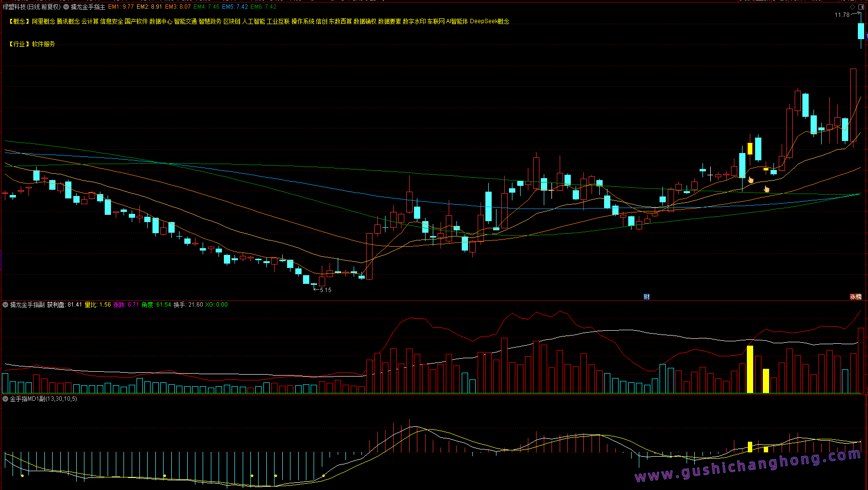Screen dimensions: 868x490
Task: Click the 腾讯概念 concept tag
Action: click(68, 21)
